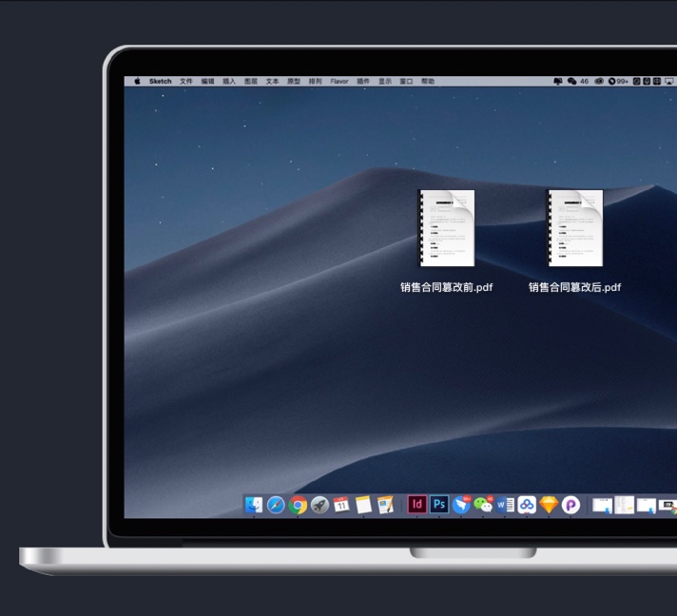Launch Safari from the Dock
The width and height of the screenshot is (677, 616).
[x=276, y=505]
